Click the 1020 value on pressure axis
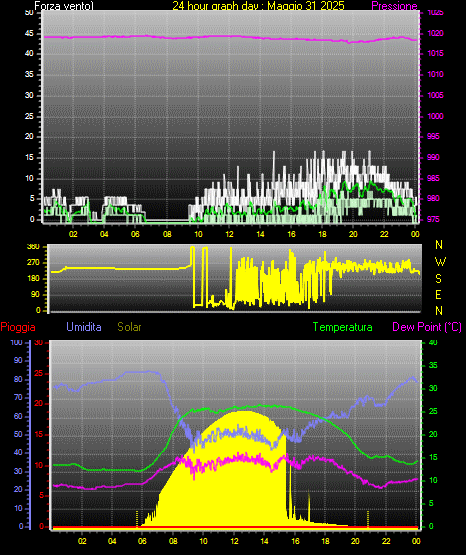The height and width of the screenshot is (555, 466). pyautogui.click(x=435, y=33)
